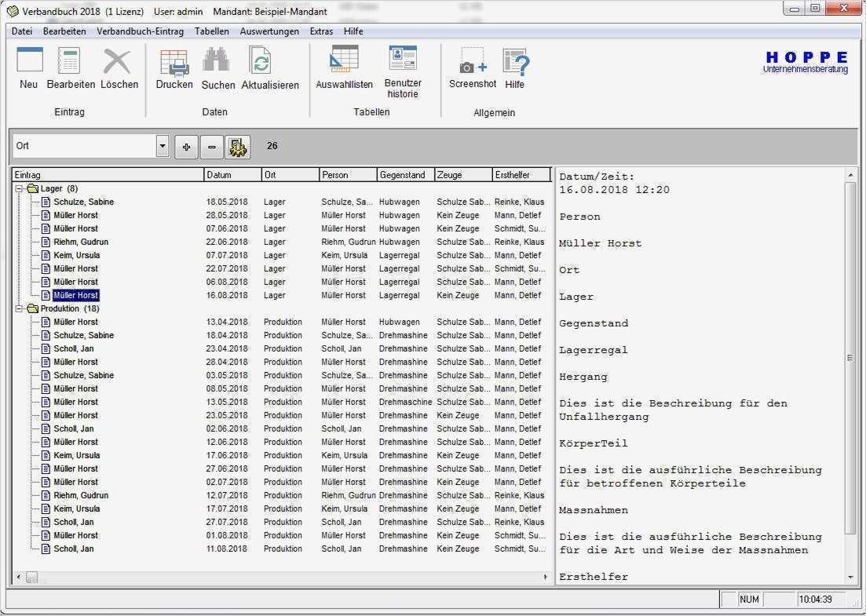Image resolution: width=866 pixels, height=616 pixels.
Task: Open the Auswertungen menu
Action: pos(269,31)
